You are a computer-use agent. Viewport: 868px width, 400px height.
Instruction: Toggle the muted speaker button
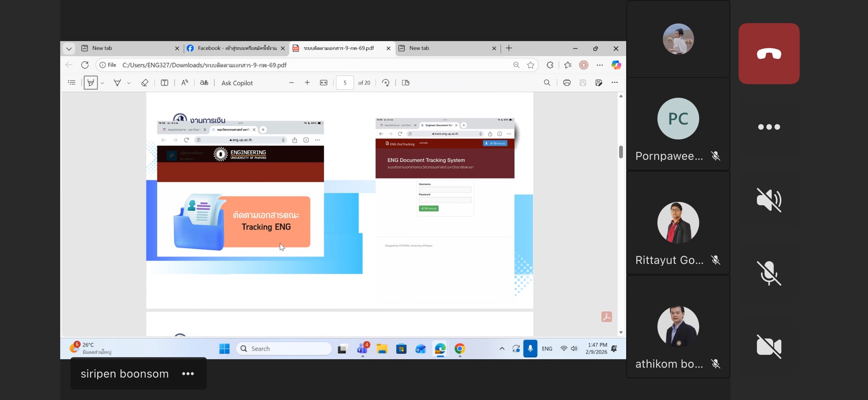click(768, 200)
